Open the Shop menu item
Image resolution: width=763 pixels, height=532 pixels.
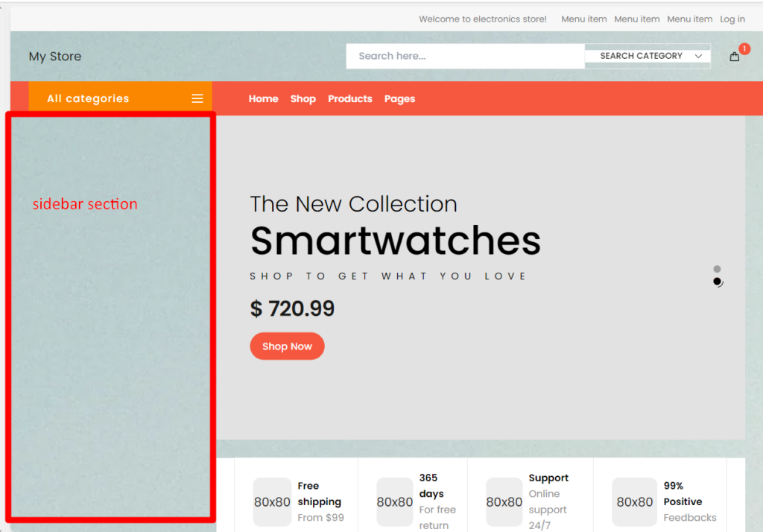pos(303,99)
